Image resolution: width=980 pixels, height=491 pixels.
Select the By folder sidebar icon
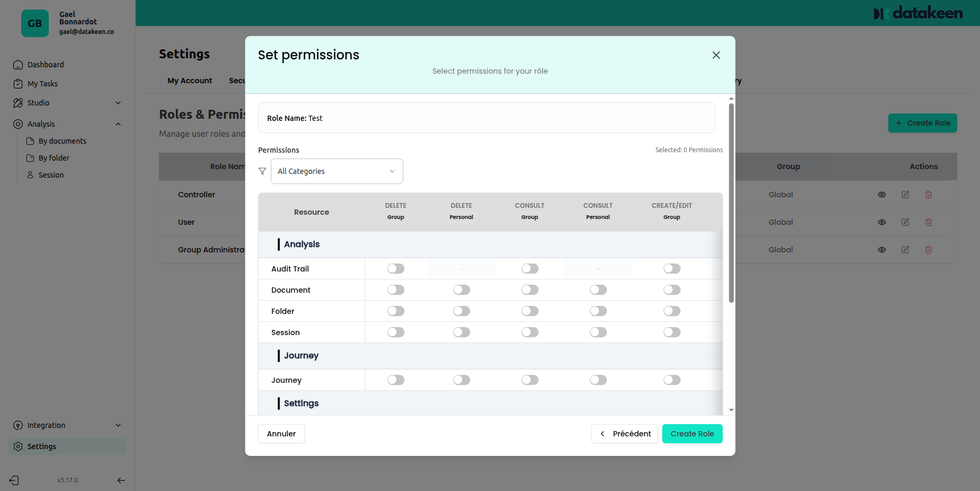[x=31, y=157]
